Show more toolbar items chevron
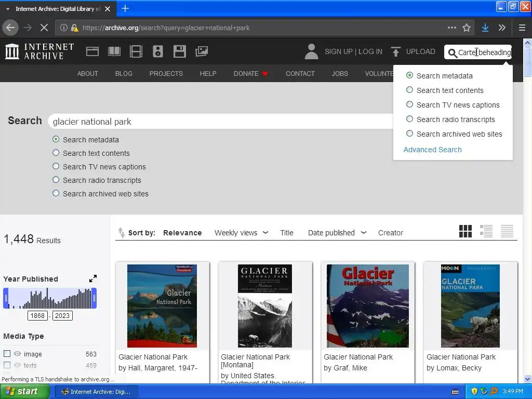Viewport: 532px width, 399px height. click(x=502, y=28)
